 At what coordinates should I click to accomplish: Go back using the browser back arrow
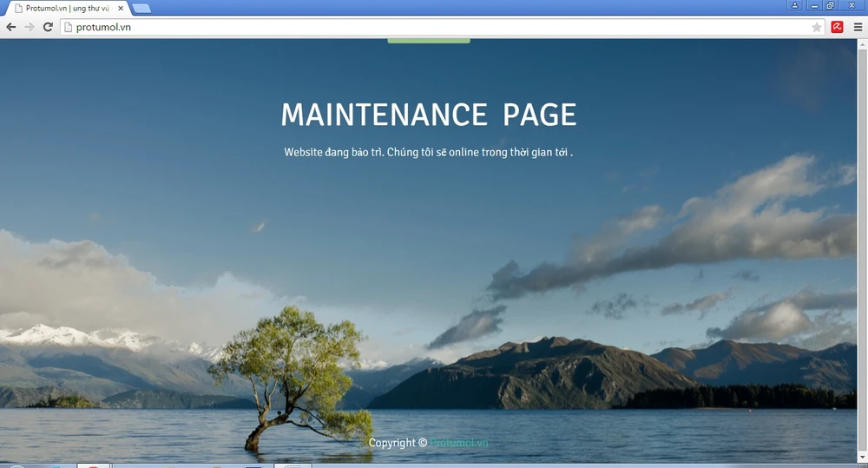pyautogui.click(x=11, y=27)
